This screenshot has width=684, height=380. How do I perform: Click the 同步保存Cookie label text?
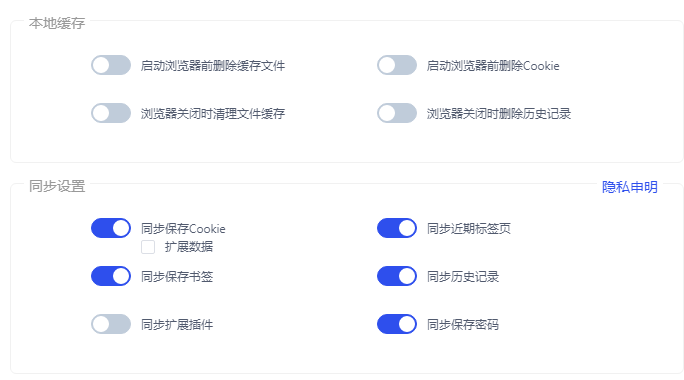tap(183, 229)
